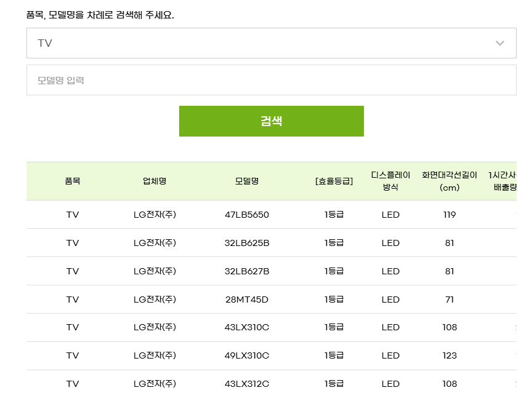
Task: Expand the product category selector to change from TV
Action: [x=271, y=42]
